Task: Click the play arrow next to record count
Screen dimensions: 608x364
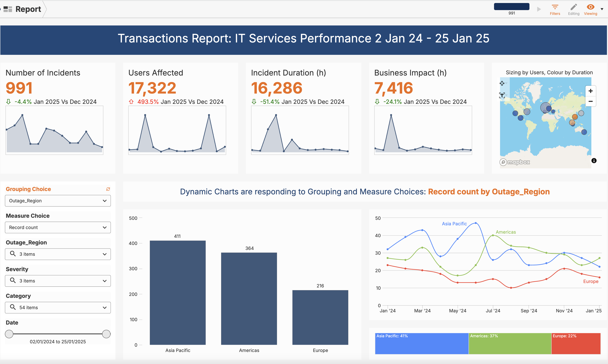Action: [x=539, y=9]
